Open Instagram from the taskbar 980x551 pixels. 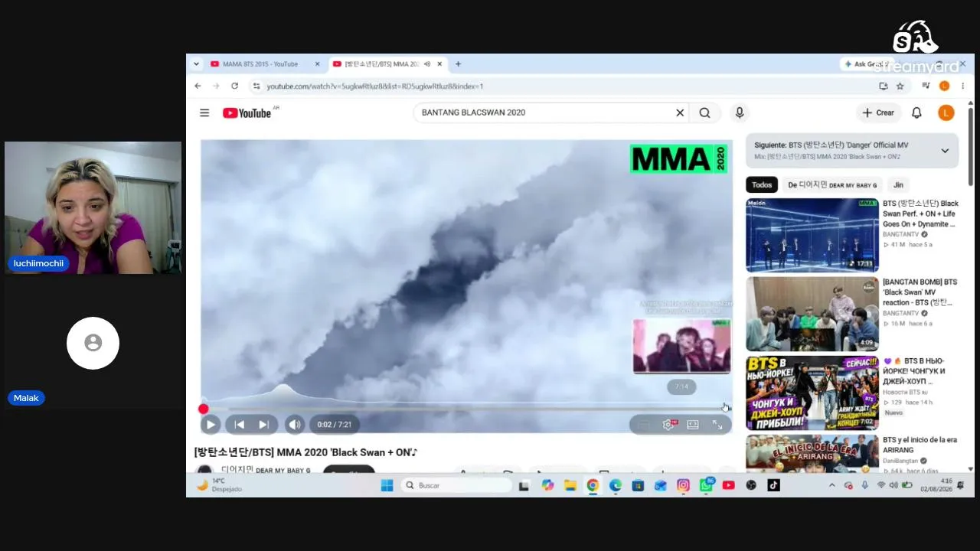point(683,485)
